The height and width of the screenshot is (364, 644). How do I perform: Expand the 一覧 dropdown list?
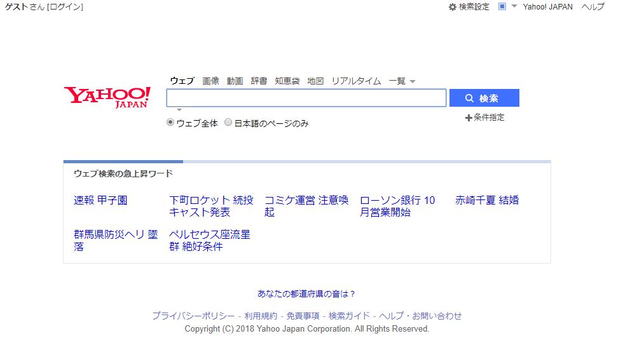tap(402, 81)
